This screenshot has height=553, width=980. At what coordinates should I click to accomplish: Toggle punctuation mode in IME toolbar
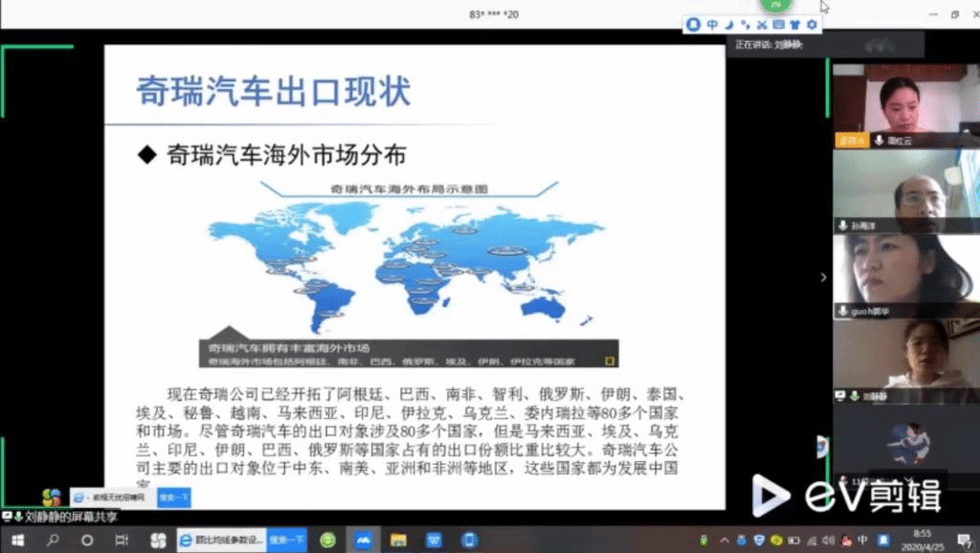coord(745,25)
